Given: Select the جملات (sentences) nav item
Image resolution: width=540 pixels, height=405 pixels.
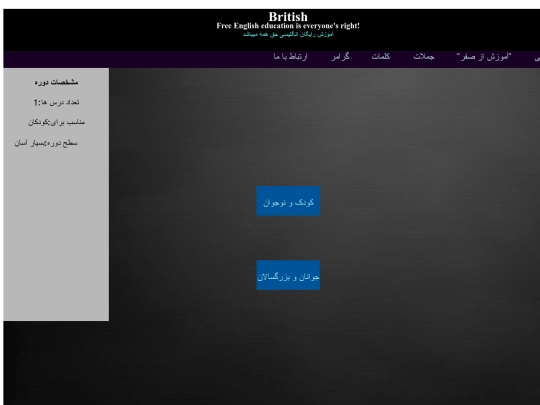Looking at the screenshot, I should click(x=424, y=56).
